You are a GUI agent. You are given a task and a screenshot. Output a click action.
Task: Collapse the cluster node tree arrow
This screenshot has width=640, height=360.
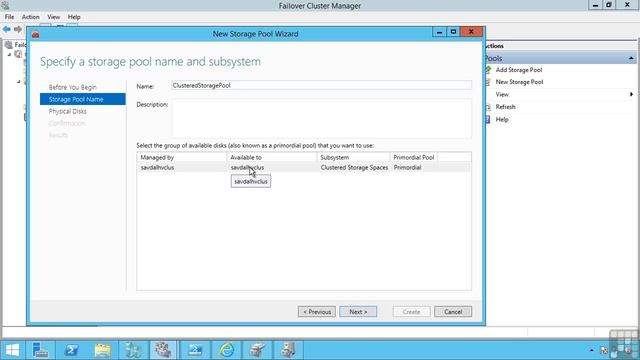(9, 54)
